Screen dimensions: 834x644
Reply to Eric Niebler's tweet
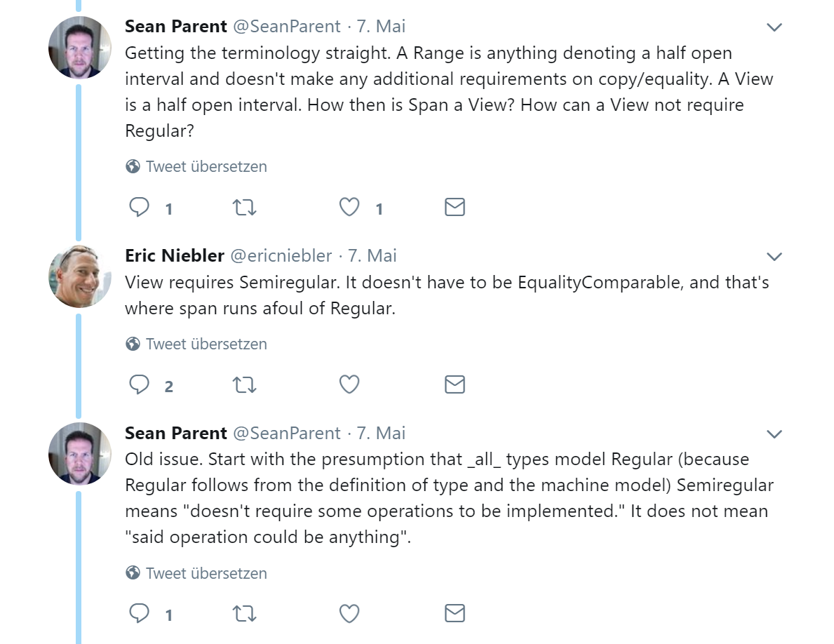point(140,384)
